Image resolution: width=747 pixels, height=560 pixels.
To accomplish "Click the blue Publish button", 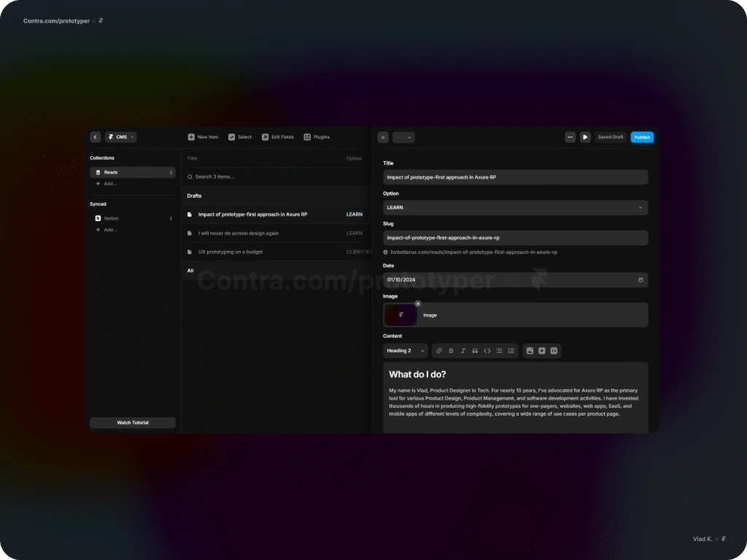I will pos(642,137).
